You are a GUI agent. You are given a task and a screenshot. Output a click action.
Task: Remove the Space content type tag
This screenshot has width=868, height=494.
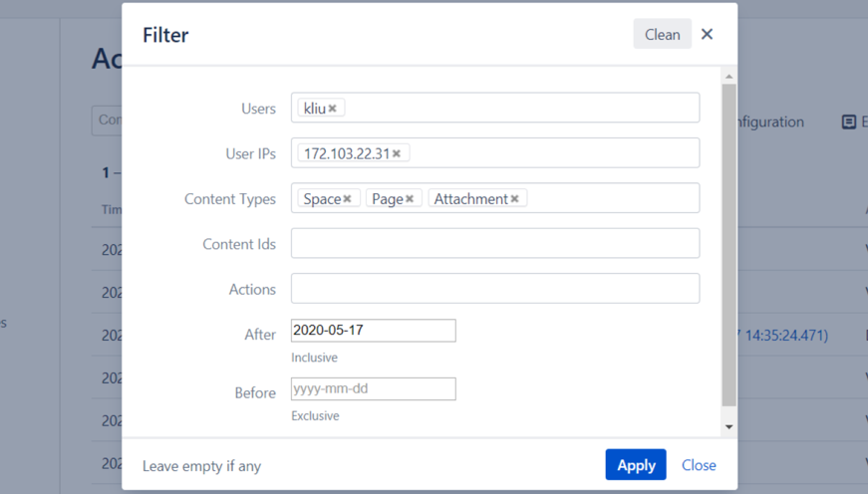(x=347, y=199)
